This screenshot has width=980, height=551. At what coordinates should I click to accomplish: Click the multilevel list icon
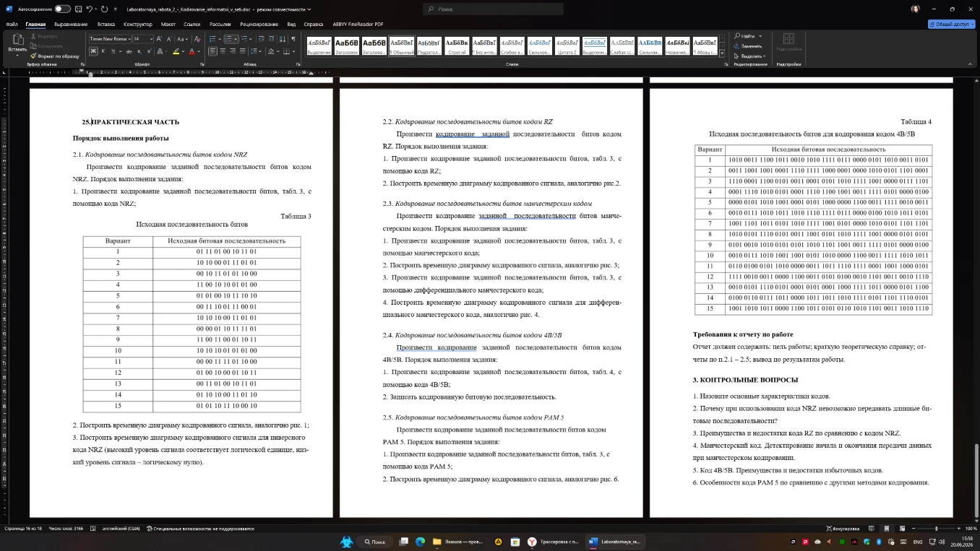pyautogui.click(x=245, y=38)
